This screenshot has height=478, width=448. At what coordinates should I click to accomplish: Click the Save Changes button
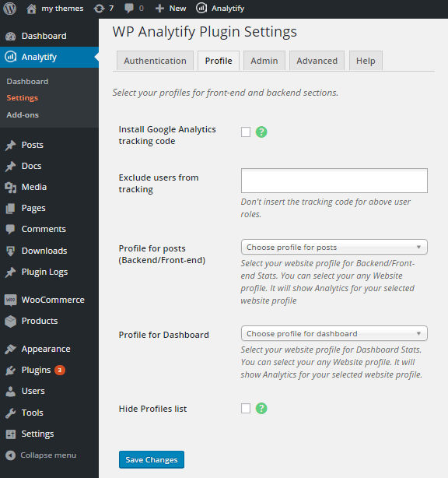coord(152,459)
